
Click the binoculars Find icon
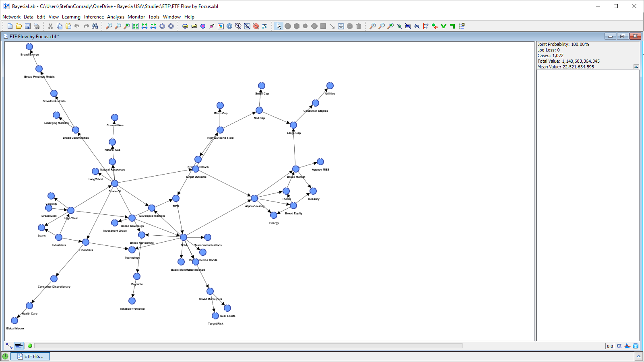coord(95,26)
